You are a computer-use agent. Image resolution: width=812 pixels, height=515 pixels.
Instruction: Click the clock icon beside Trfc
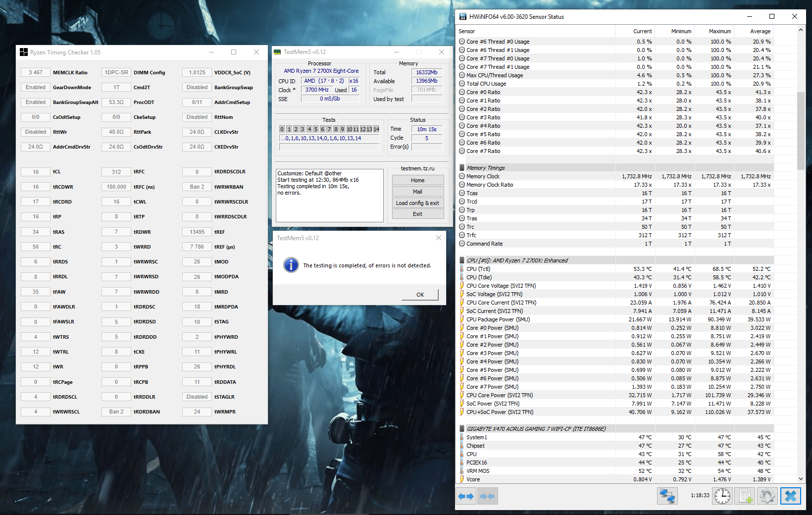(x=462, y=235)
